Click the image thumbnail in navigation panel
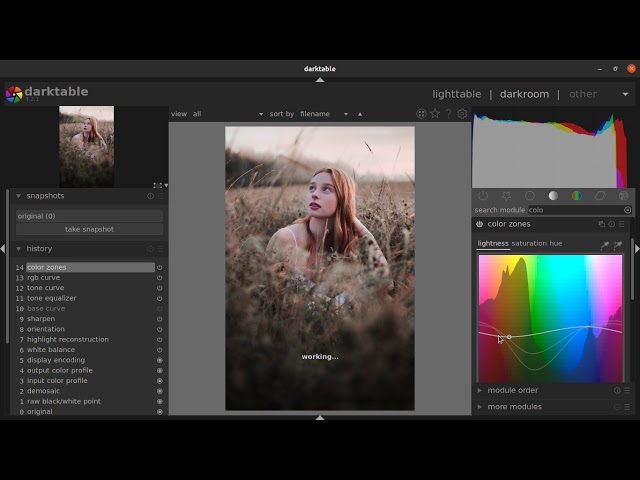Screen dimensions: 640x480 coord(87,147)
